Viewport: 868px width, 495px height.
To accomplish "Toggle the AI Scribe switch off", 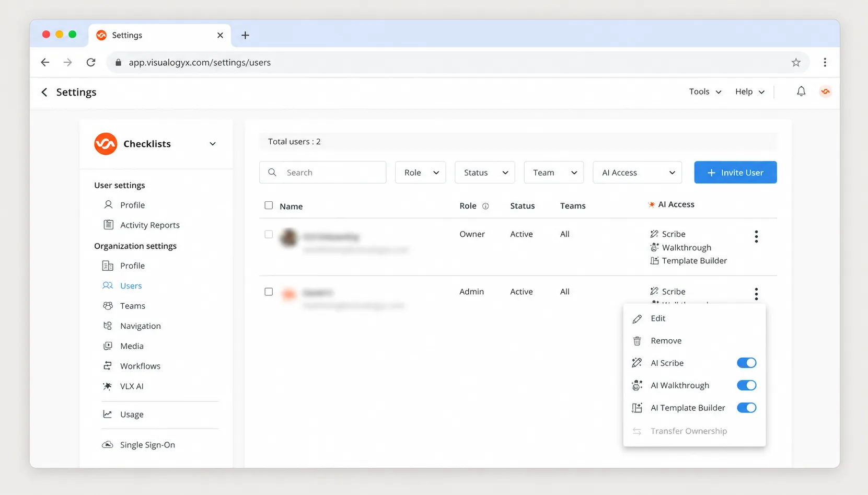I will tap(746, 363).
